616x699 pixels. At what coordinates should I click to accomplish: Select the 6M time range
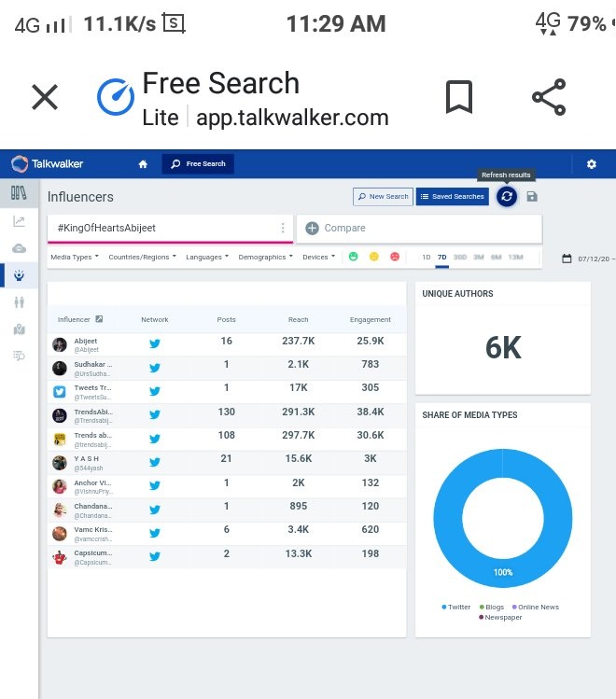(496, 258)
